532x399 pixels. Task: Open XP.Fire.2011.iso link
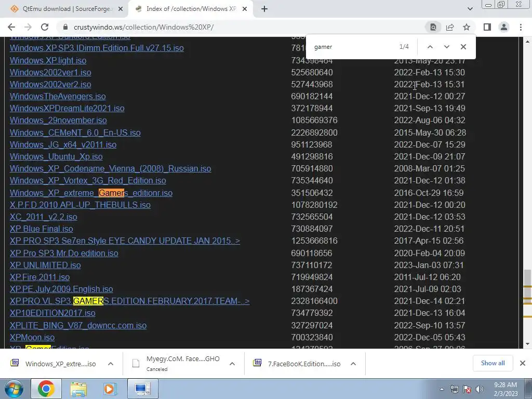click(x=39, y=277)
